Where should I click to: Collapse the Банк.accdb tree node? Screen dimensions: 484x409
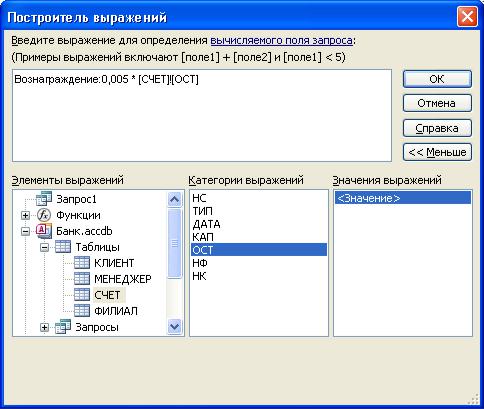[25, 231]
